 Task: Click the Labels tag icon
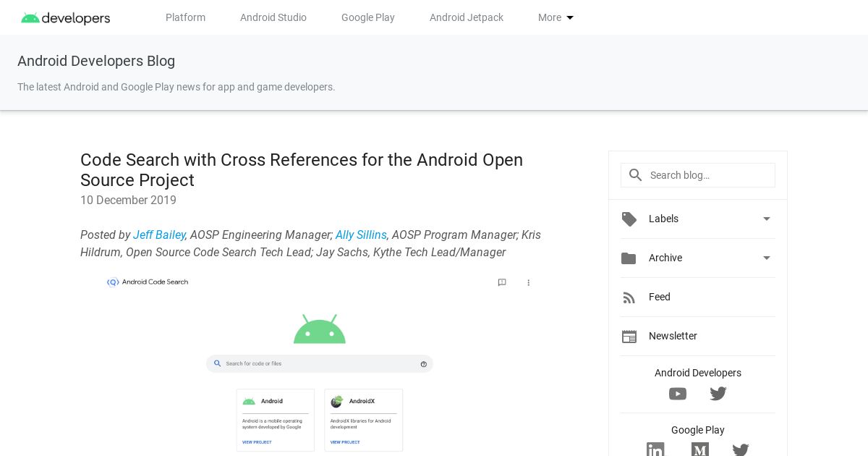point(629,219)
